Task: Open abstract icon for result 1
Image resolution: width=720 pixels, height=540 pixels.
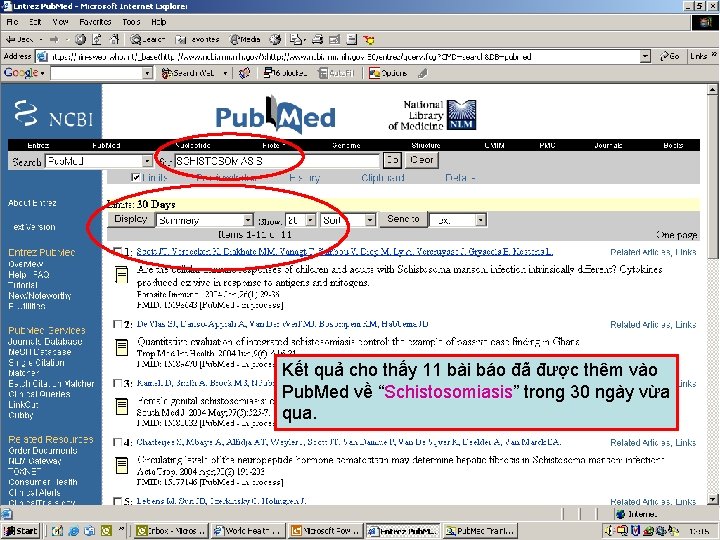Action: (121, 275)
